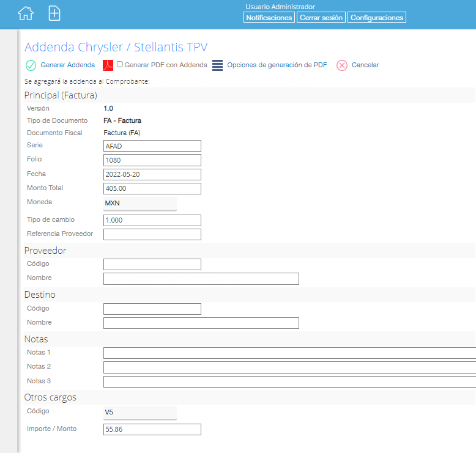The image size is (476, 453).
Task: Click the Fecha field 2022-05-20
Action: [x=152, y=174]
